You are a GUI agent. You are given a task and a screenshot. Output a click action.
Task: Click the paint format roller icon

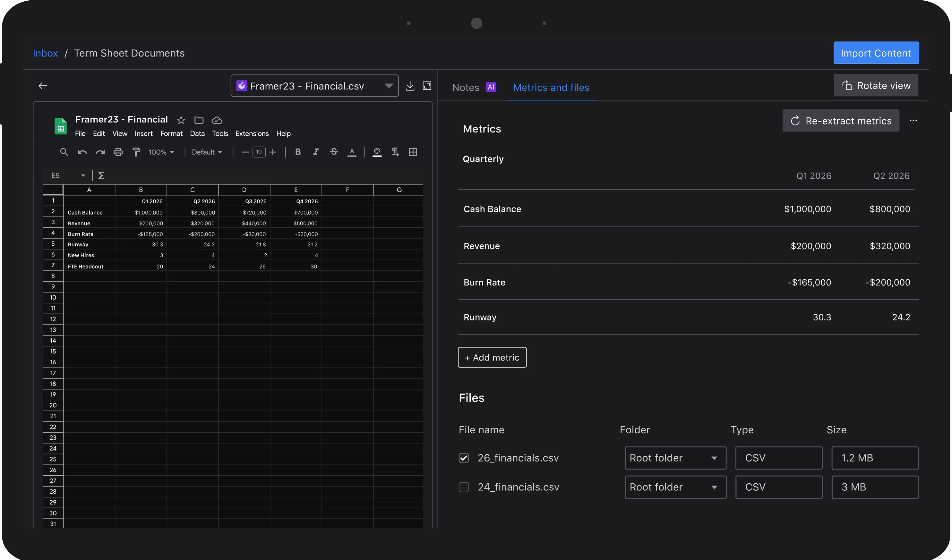click(x=136, y=152)
